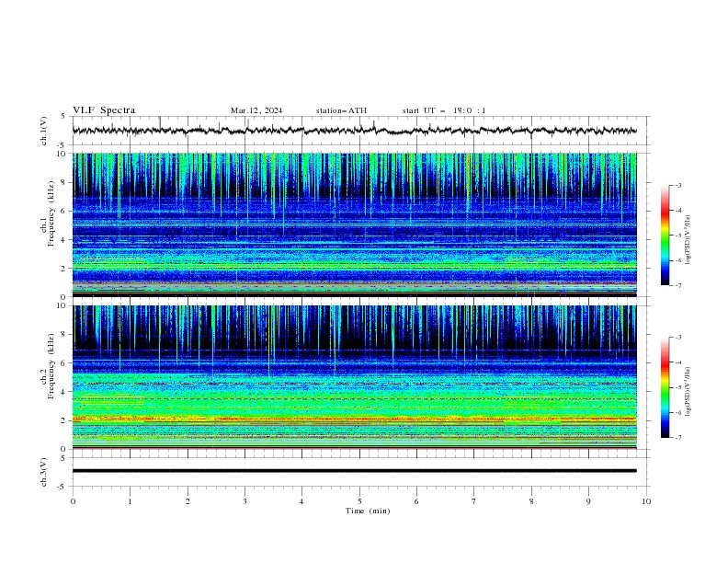Click the "-7" label on ch.2 colorbar
Image resolution: width=728 pixels, height=563 pixels.
(677, 438)
